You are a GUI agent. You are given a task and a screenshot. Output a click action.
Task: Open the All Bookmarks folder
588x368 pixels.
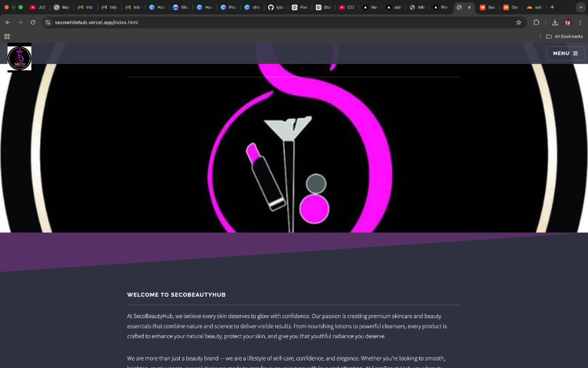[x=564, y=36]
